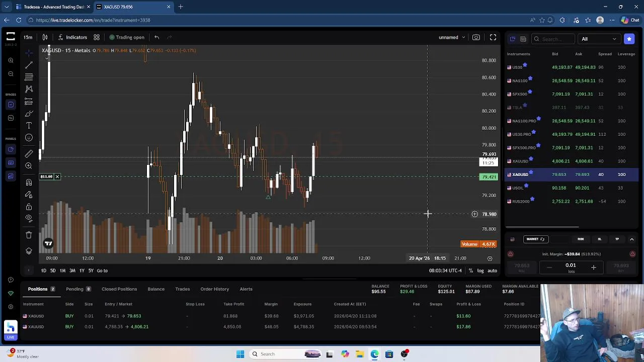Open the Trades tab
Image resolution: width=644 pixels, height=362 pixels.
[182, 289]
